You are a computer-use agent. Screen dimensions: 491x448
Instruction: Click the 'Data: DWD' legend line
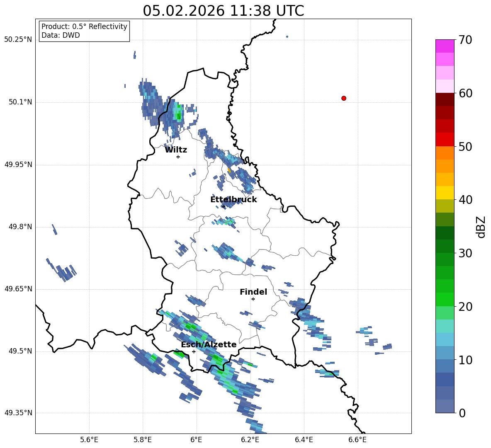coord(61,35)
